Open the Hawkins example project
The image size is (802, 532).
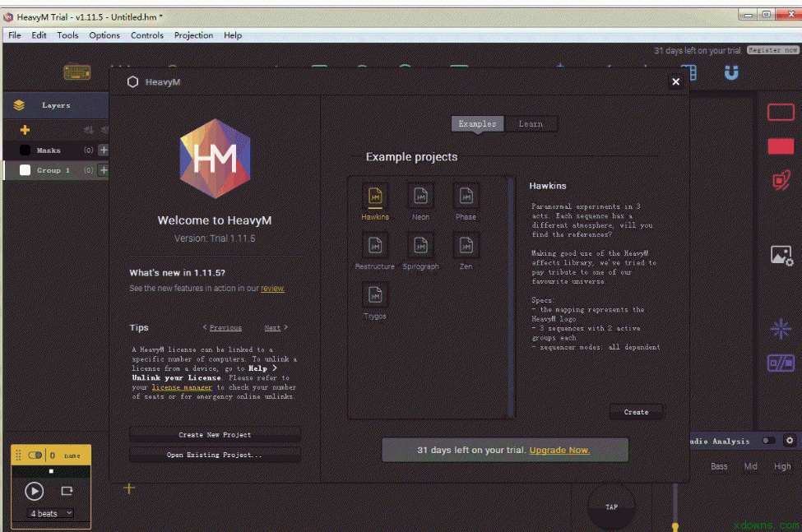point(375,197)
